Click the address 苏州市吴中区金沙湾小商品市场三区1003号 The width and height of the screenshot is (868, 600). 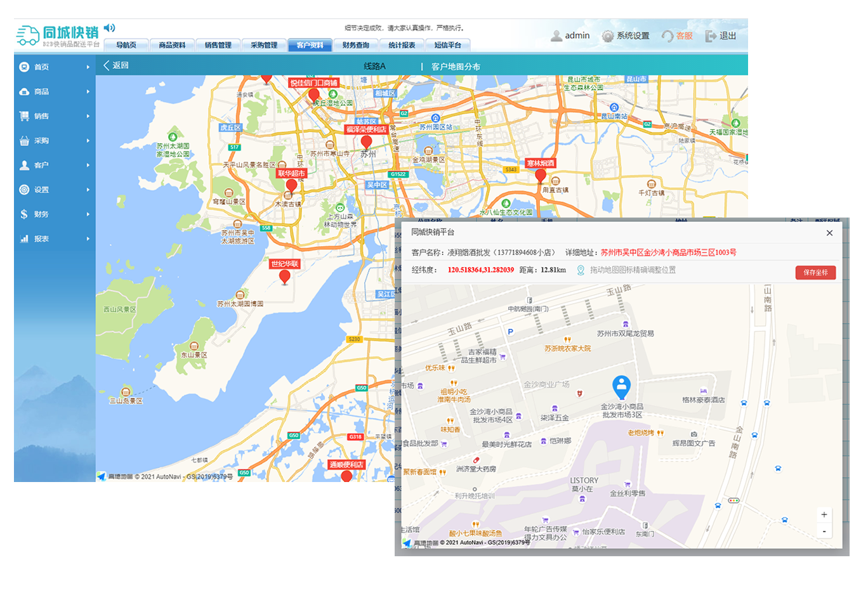tap(669, 252)
